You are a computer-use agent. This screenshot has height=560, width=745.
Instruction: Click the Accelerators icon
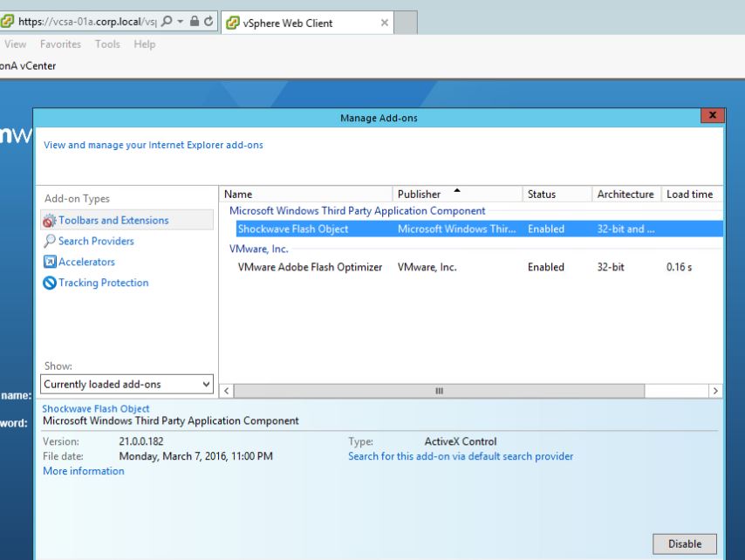point(50,262)
